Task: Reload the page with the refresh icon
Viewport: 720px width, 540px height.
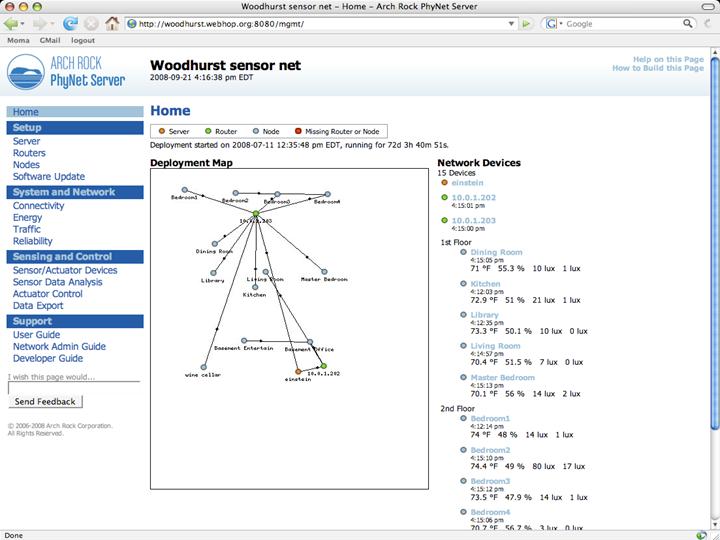Action: 70,23
